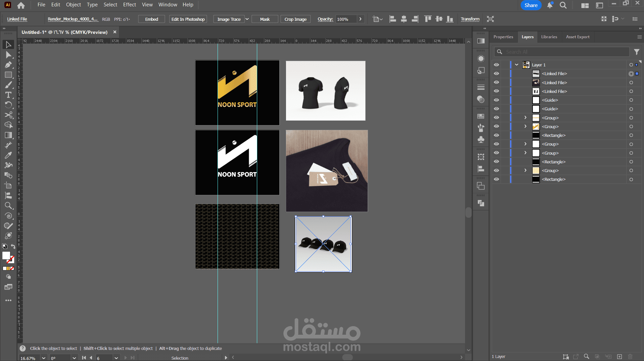Choose the Pen tool
644x361 pixels.
point(8,65)
